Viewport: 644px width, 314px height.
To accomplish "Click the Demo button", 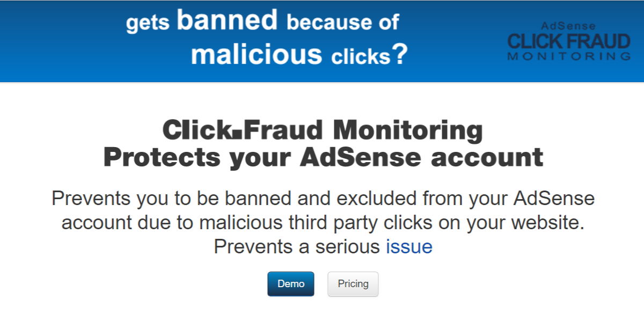I will (x=291, y=284).
